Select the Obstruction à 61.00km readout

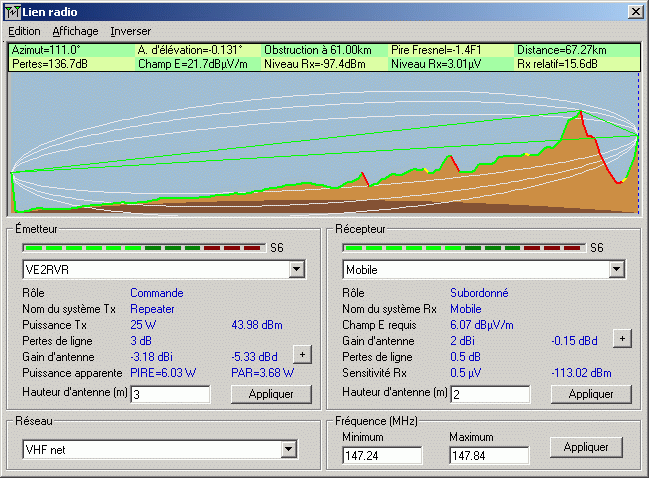tap(318, 50)
